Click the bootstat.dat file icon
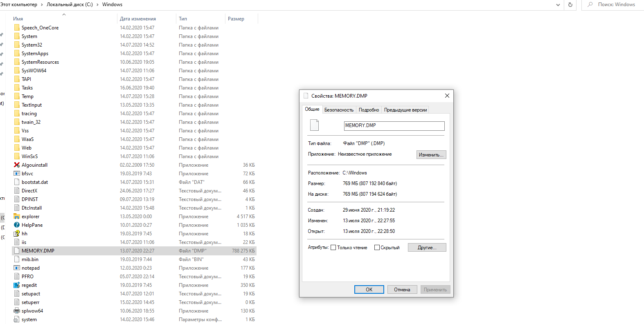This screenshot has height=324, width=644. [x=17, y=182]
